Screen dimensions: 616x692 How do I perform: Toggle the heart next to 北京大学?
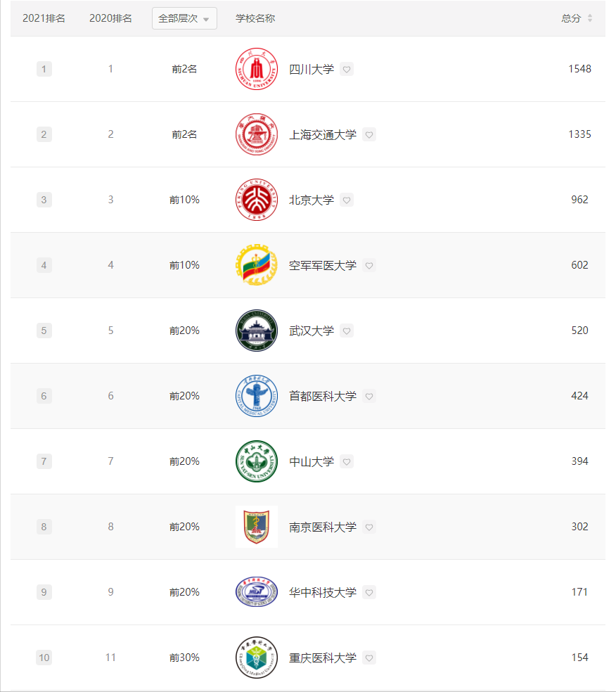[x=346, y=200]
